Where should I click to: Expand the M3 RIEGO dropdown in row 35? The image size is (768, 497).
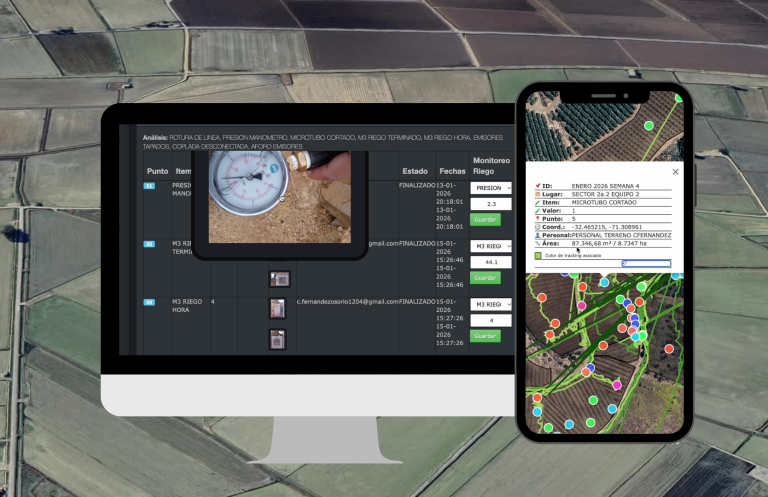tap(491, 246)
